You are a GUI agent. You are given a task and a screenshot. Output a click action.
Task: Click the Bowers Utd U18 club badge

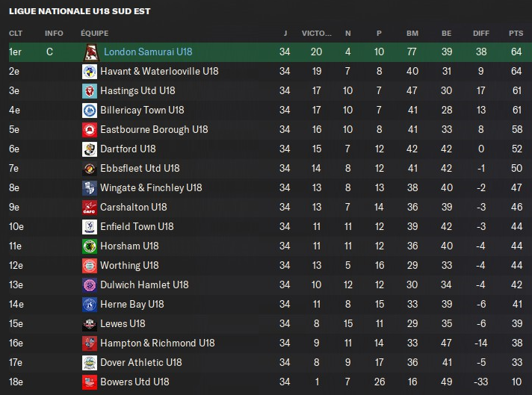(89, 382)
